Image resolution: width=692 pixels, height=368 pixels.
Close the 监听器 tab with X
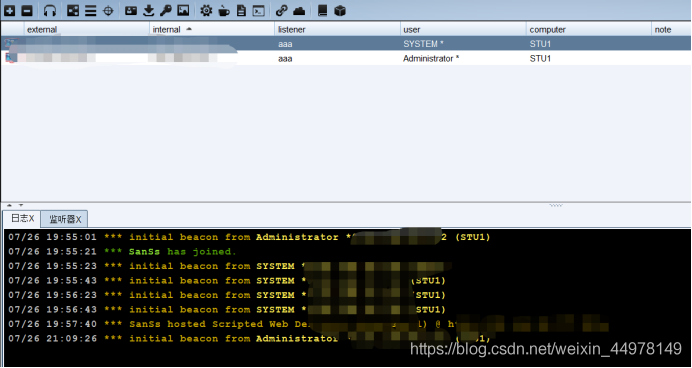79,219
